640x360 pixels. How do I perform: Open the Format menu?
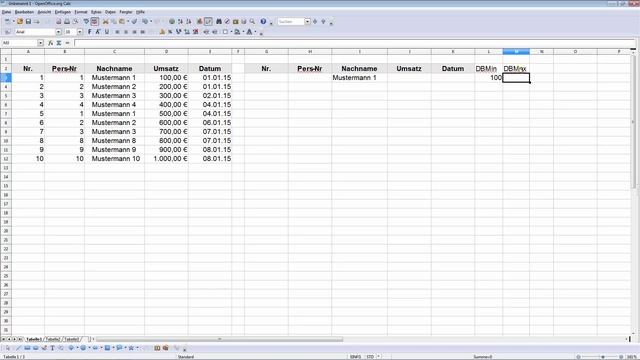pyautogui.click(x=81, y=12)
